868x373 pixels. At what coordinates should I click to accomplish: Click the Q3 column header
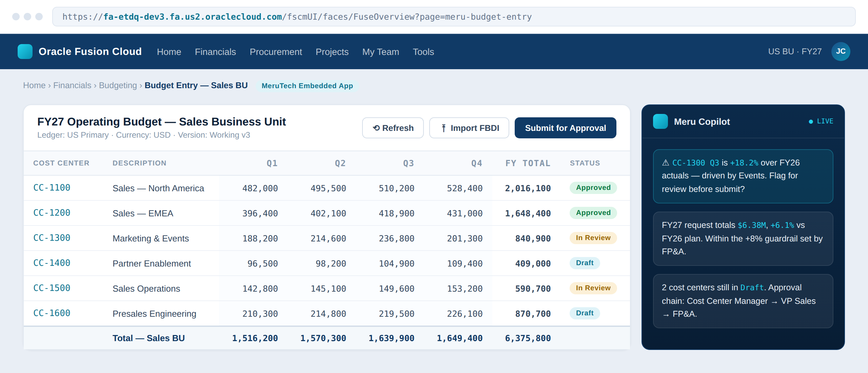408,163
